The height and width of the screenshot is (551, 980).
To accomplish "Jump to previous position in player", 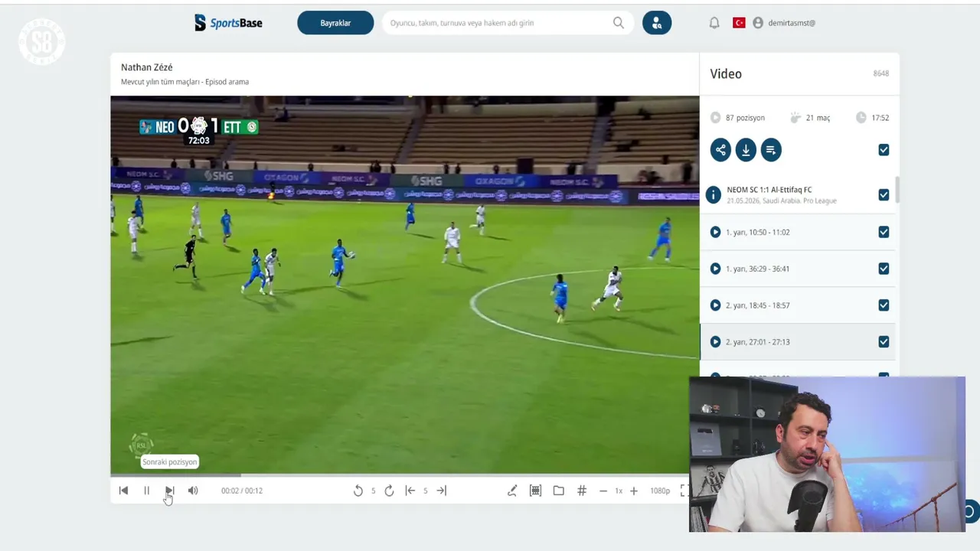I will 123,491.
